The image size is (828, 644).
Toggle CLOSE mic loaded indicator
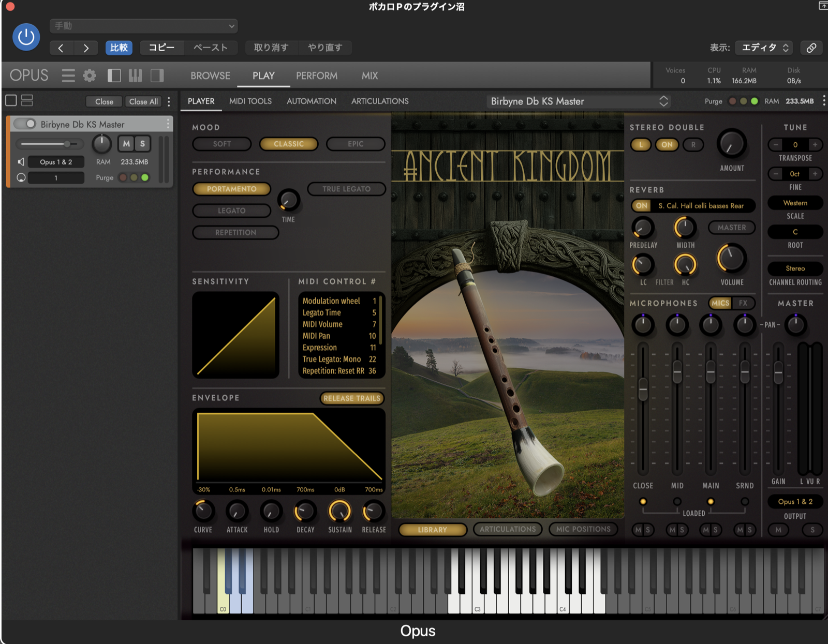coord(643,501)
